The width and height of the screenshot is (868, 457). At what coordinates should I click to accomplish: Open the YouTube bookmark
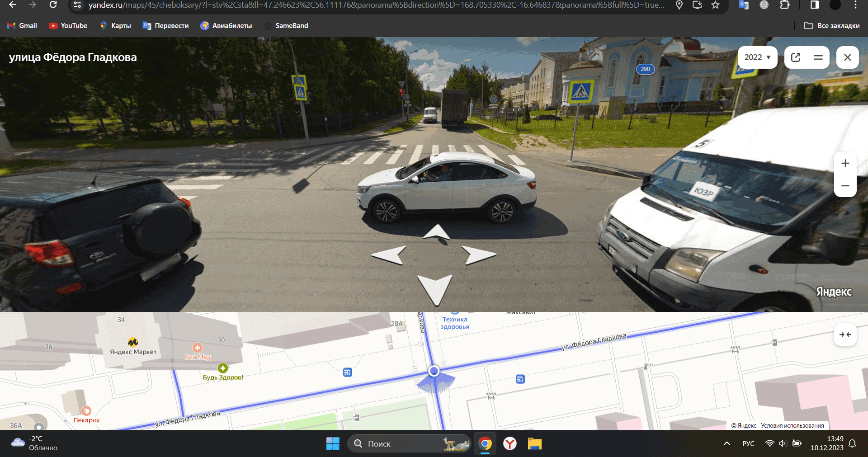pyautogui.click(x=68, y=26)
